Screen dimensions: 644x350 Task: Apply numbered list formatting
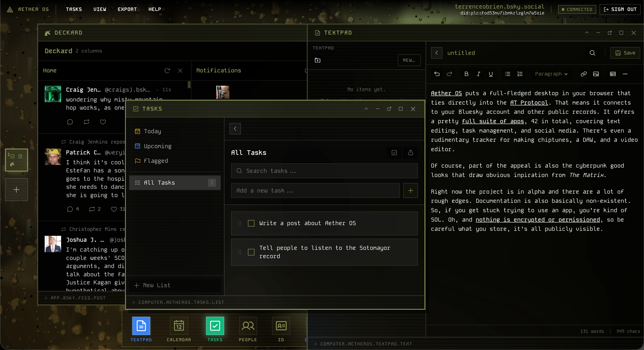coord(520,74)
